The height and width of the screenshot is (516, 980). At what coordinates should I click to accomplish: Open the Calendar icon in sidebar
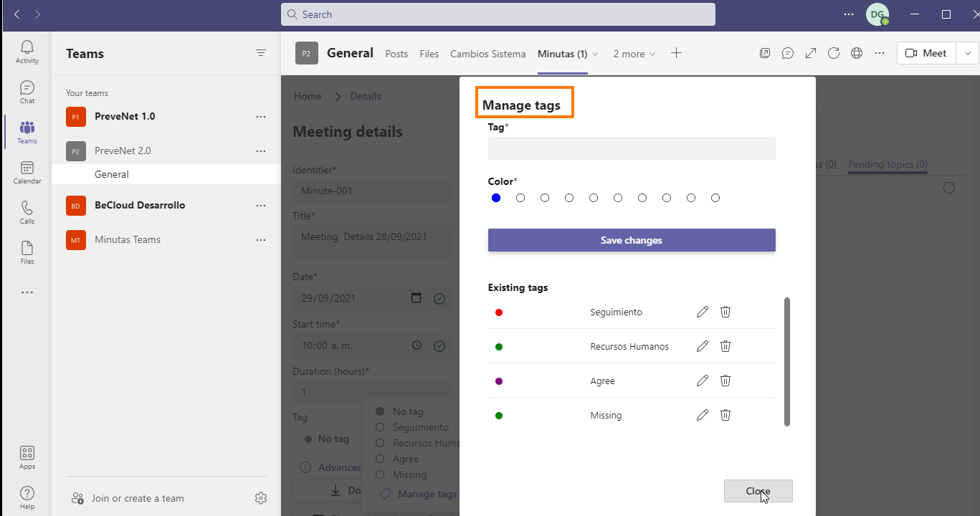coord(27,168)
